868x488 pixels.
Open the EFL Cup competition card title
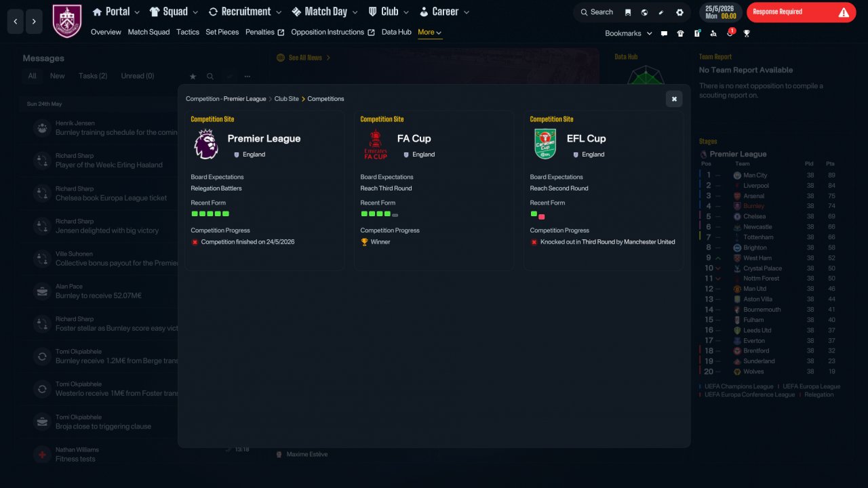pos(586,138)
